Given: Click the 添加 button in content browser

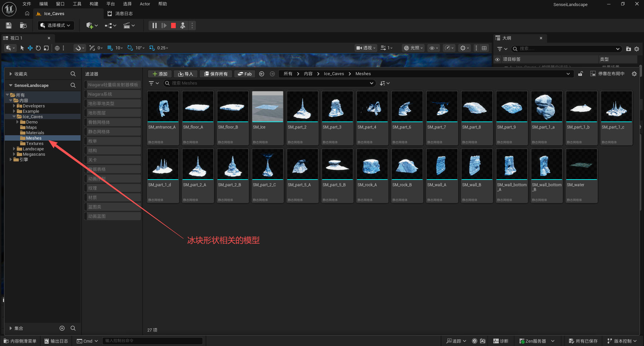Looking at the screenshot, I should click(160, 74).
